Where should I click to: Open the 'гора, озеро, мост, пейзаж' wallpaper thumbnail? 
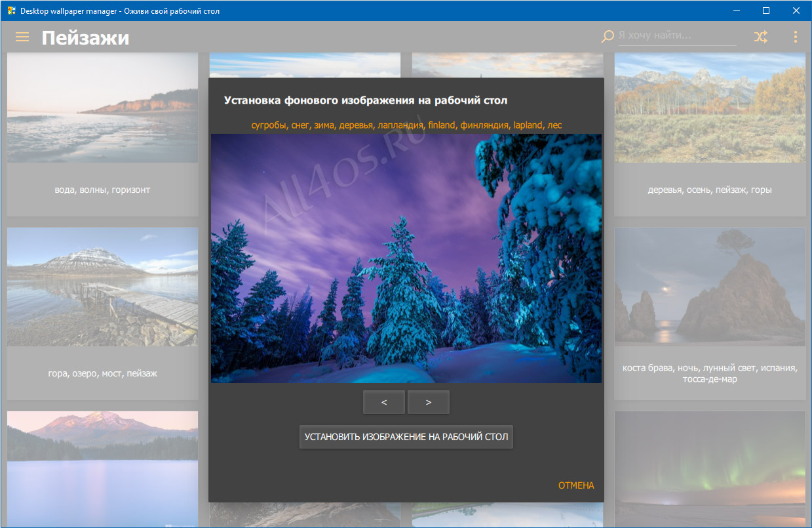[x=103, y=287]
